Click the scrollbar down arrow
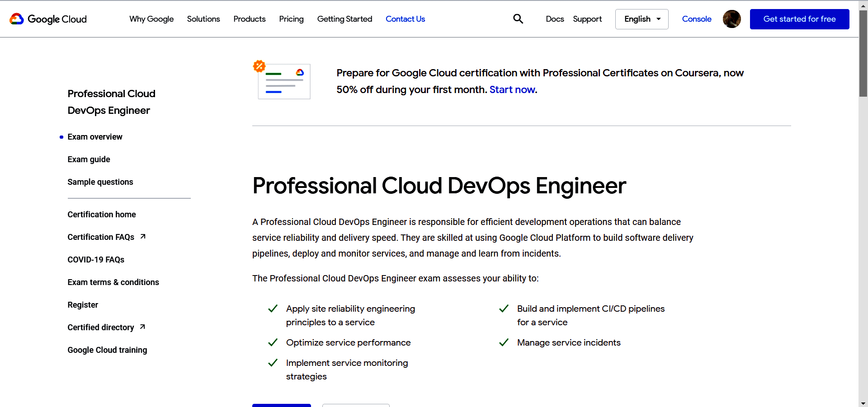This screenshot has height=407, width=868. point(863,403)
